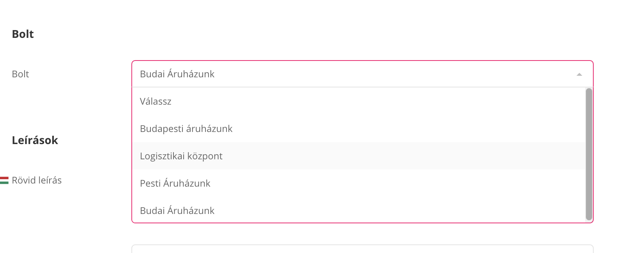This screenshot has width=644, height=253.
Task: Click the selected value text in Bolt field
Action: (x=177, y=74)
